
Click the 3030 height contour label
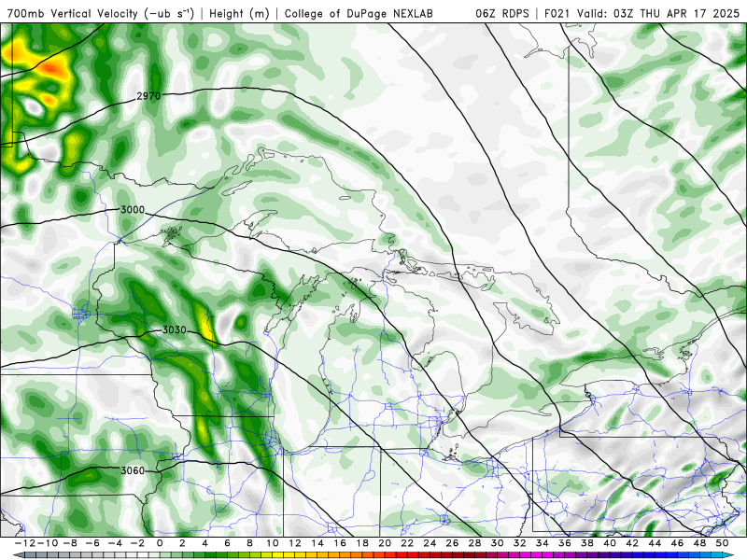175,329
